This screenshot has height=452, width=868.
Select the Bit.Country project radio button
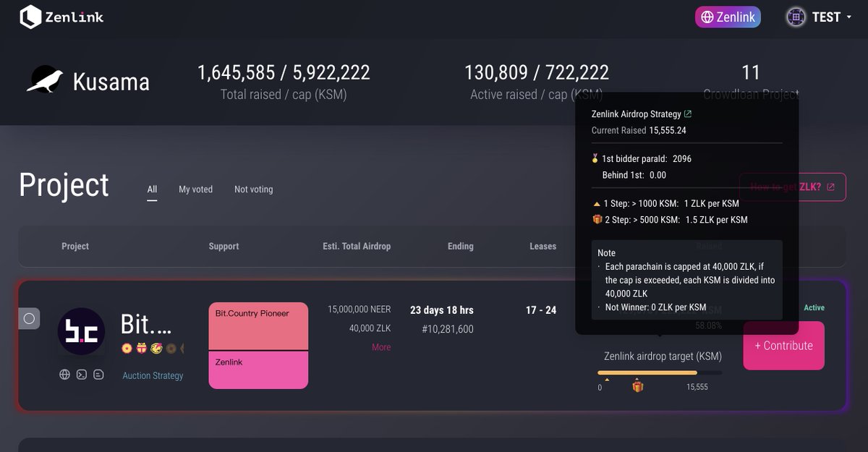click(29, 318)
